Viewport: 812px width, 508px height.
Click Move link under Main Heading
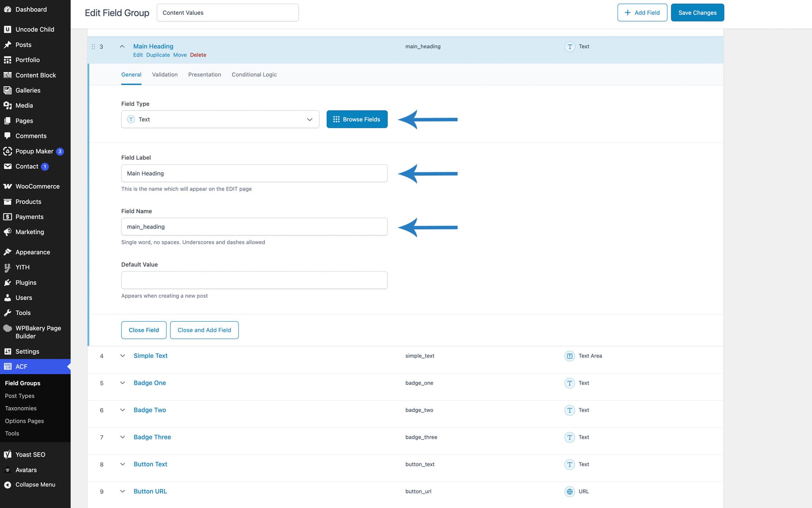coord(180,55)
